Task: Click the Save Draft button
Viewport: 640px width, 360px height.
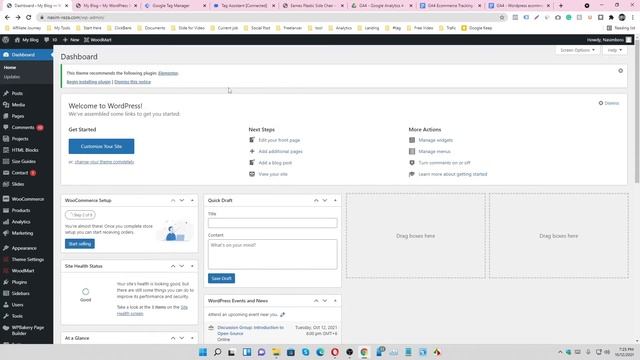Action: tap(221, 278)
